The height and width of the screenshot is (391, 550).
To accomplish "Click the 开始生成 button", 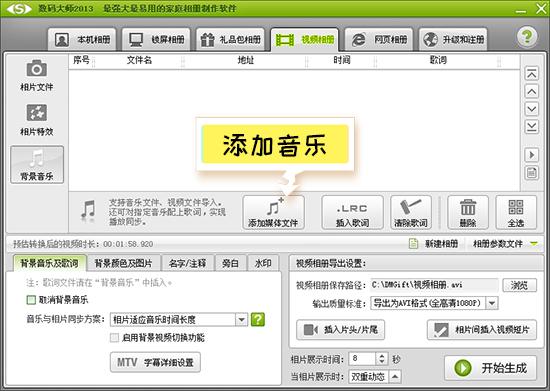I will (x=491, y=368).
